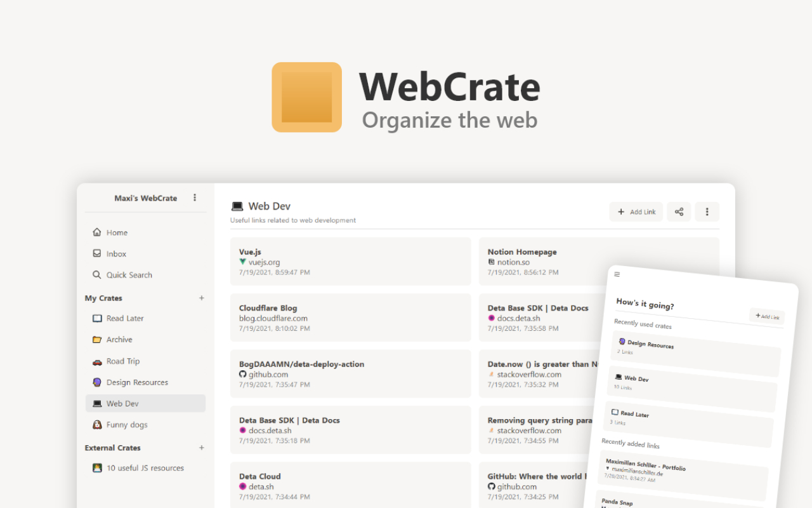Open the Funny dogs crate

[128, 424]
